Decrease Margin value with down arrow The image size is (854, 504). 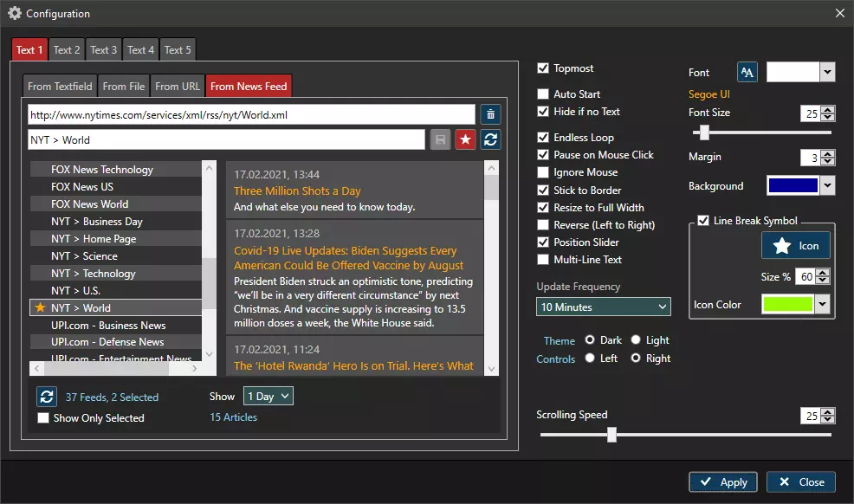828,161
